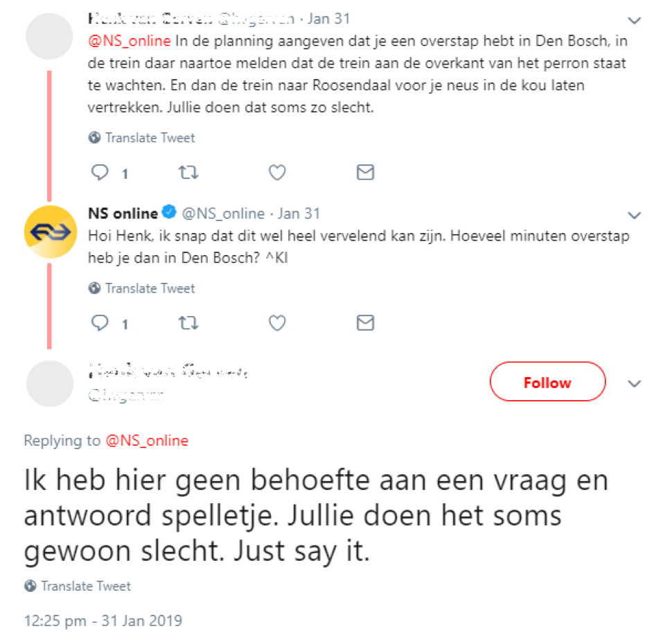Open NS online profile avatar
The height and width of the screenshot is (644, 672).
50,231
